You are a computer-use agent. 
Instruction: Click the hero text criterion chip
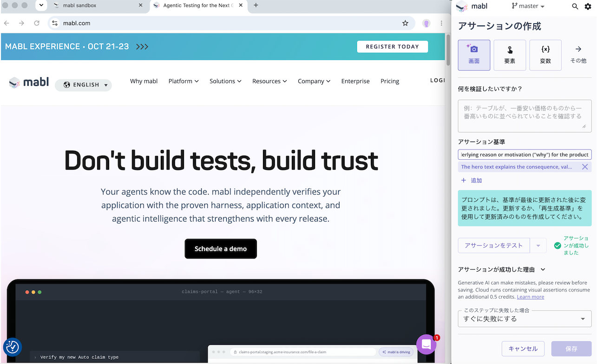click(517, 167)
